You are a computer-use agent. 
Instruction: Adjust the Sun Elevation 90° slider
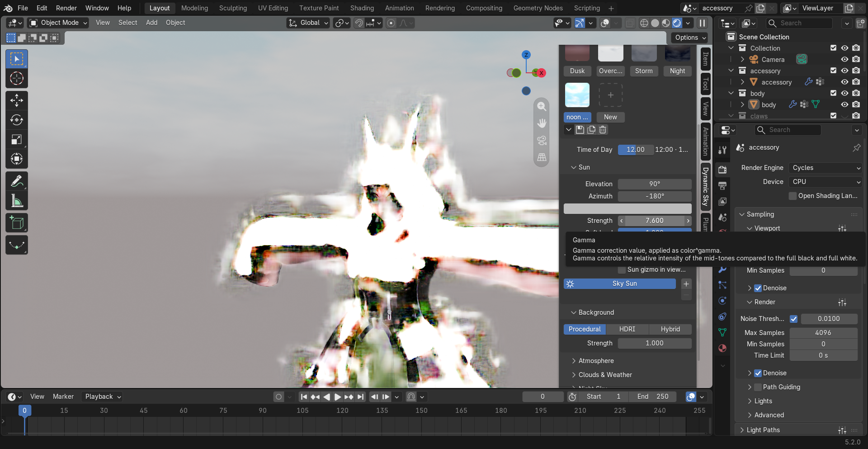click(x=655, y=184)
